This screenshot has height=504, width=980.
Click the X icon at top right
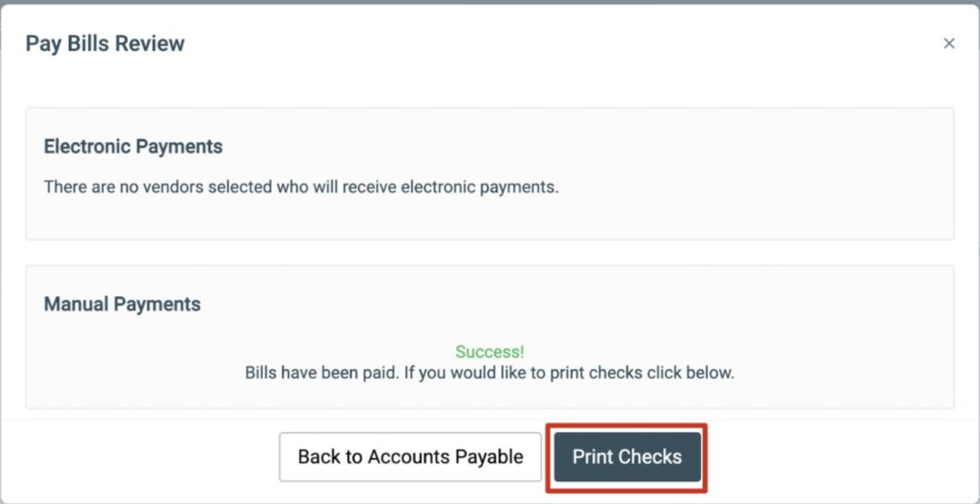(949, 44)
